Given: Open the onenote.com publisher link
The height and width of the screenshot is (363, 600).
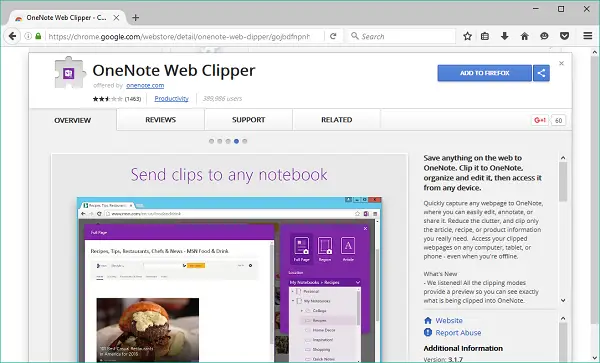Looking at the screenshot, I should coord(145,85).
